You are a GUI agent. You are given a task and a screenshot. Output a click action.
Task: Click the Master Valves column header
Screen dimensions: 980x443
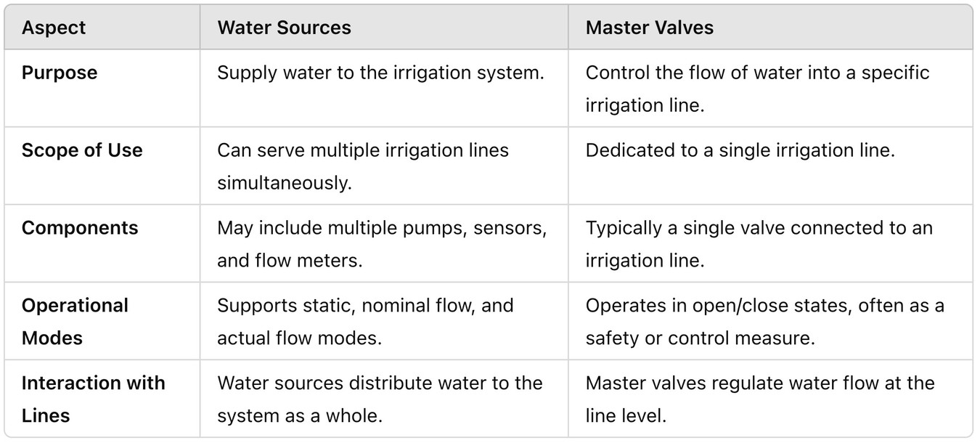click(x=649, y=28)
